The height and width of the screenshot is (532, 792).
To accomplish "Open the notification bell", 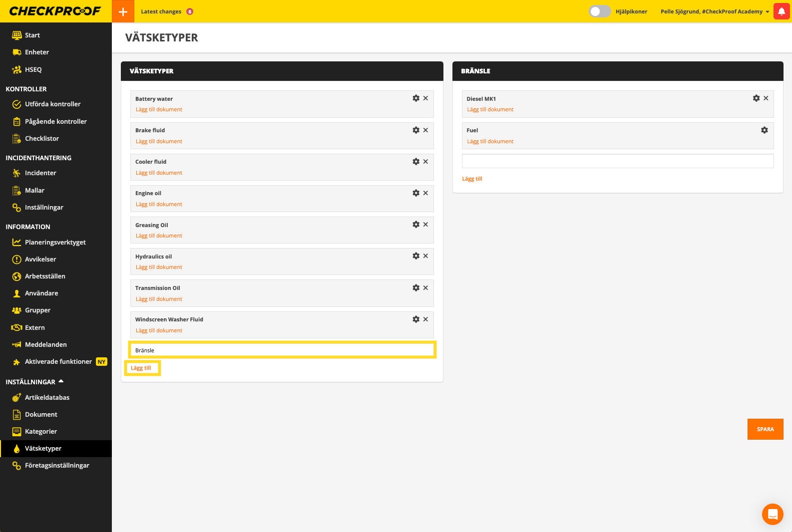I will (782, 11).
